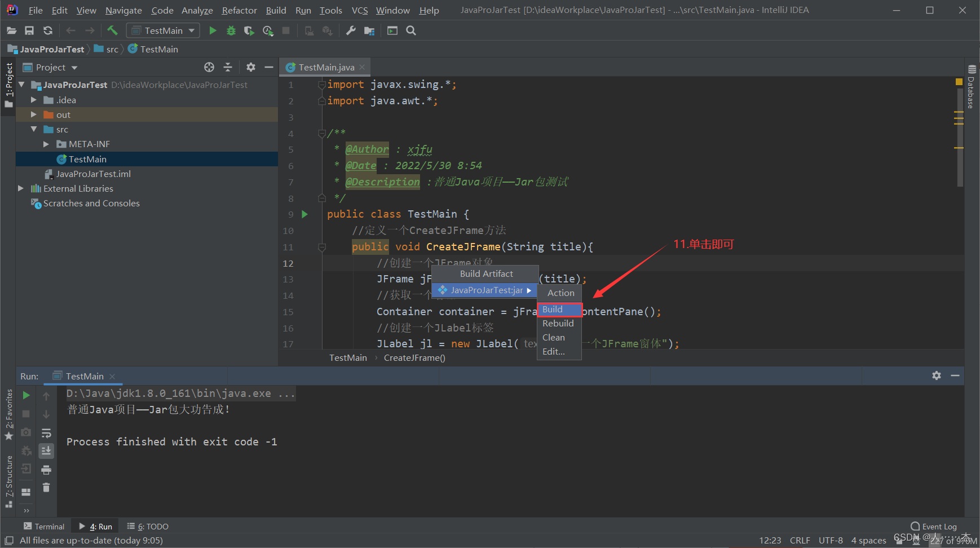Open the VCS menu

coord(360,10)
